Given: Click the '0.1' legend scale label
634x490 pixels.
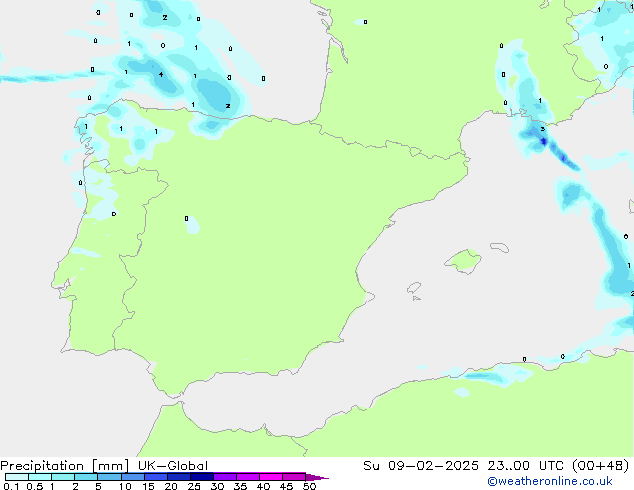Looking at the screenshot, I should (11, 486).
